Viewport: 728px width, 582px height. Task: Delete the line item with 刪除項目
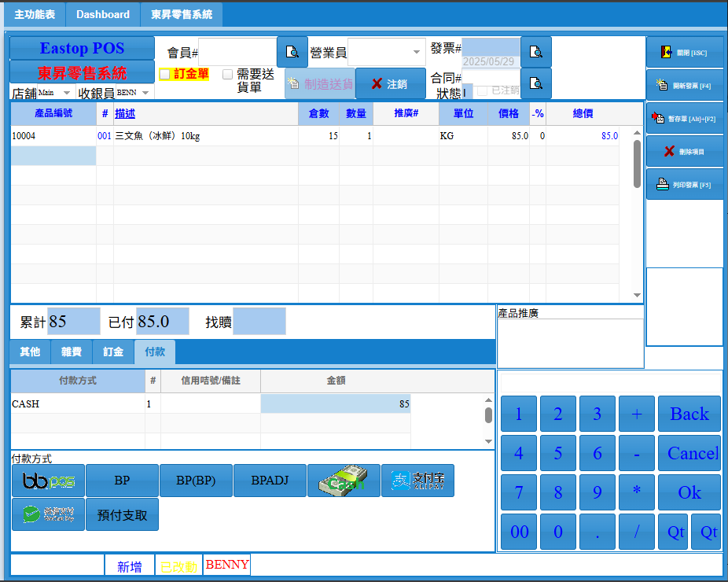(x=685, y=152)
